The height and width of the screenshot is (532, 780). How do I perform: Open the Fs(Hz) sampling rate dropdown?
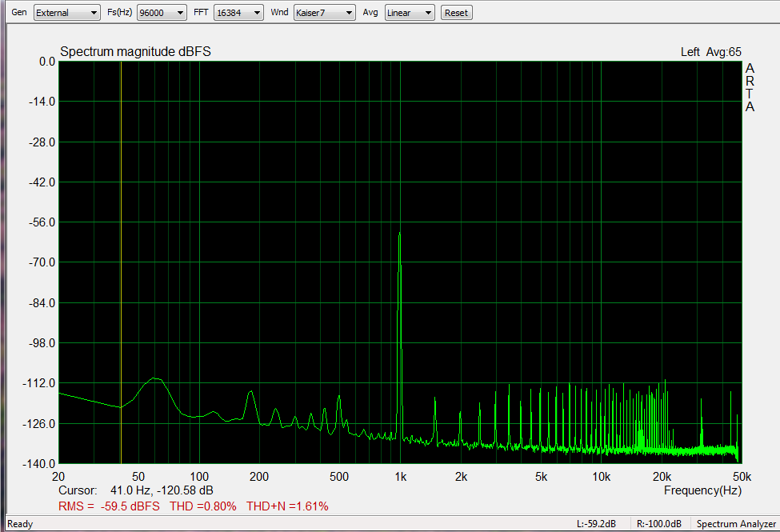[162, 13]
